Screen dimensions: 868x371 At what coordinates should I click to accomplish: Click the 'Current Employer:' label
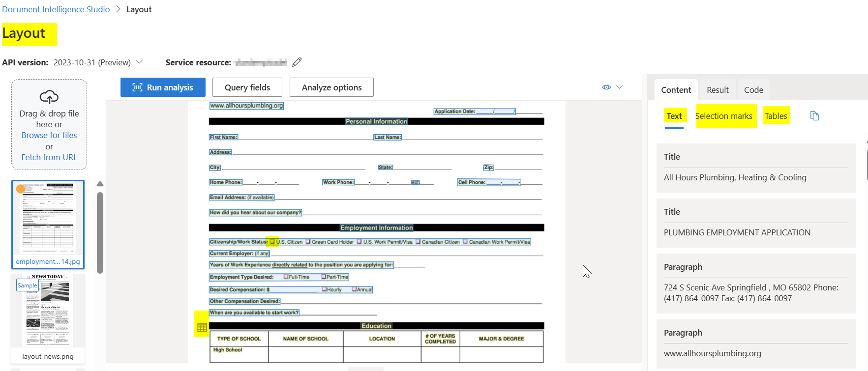coord(239,254)
